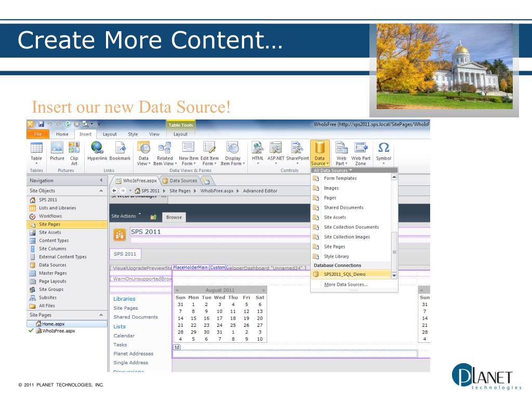Save using the quick access toolbar
The width and height of the screenshot is (532, 399).
click(x=41, y=124)
